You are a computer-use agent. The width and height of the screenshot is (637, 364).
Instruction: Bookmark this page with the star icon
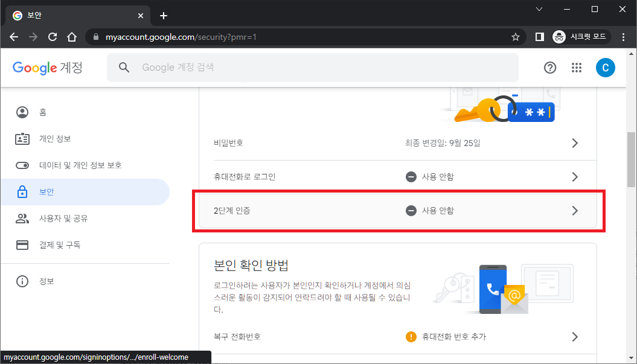[516, 37]
